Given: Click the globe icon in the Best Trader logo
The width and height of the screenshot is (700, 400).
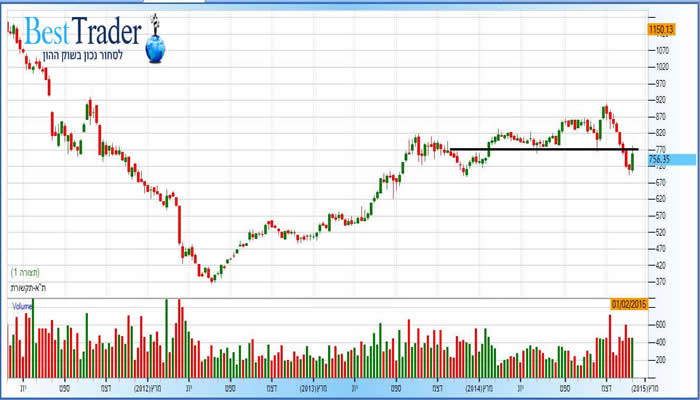Looking at the screenshot, I should click(158, 44).
